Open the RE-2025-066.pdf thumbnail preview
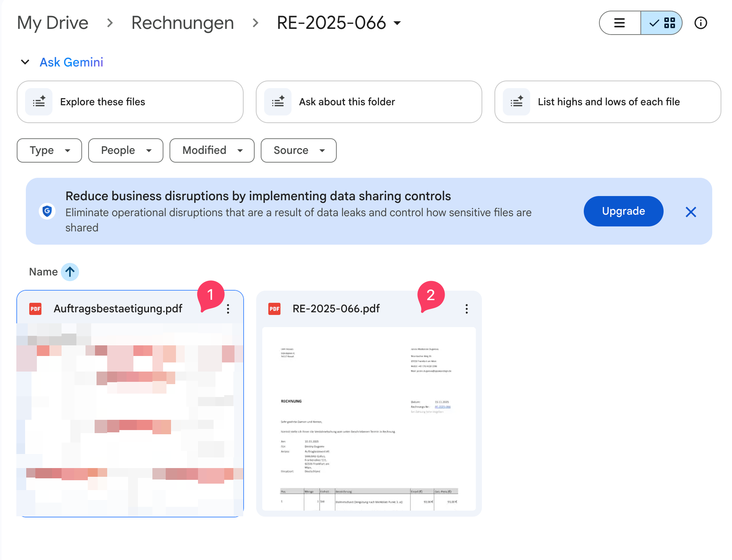The height and width of the screenshot is (560, 732). coord(369,418)
